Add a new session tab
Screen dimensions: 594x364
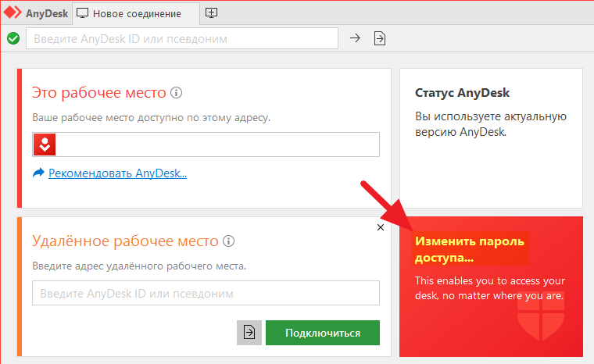[x=211, y=12]
